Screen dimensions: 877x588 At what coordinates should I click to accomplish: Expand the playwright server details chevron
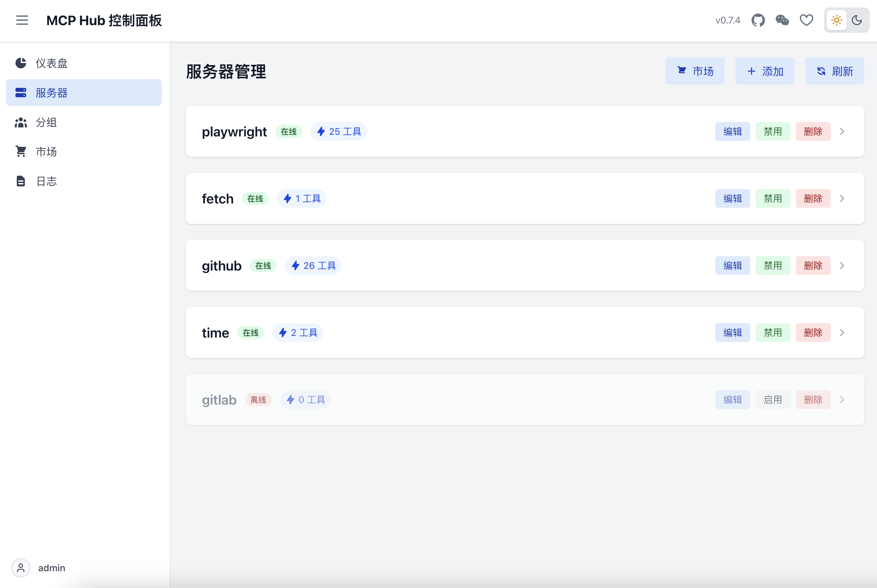(842, 132)
